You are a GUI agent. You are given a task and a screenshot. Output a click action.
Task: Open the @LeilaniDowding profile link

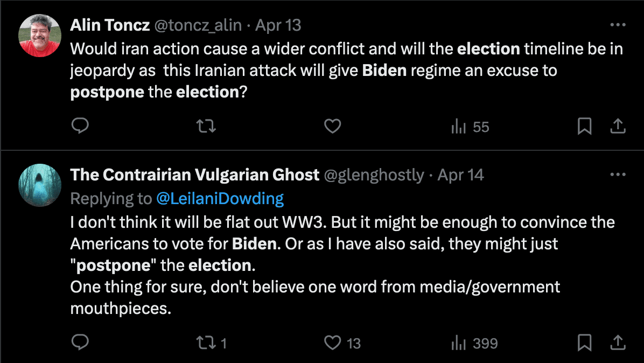coord(220,199)
